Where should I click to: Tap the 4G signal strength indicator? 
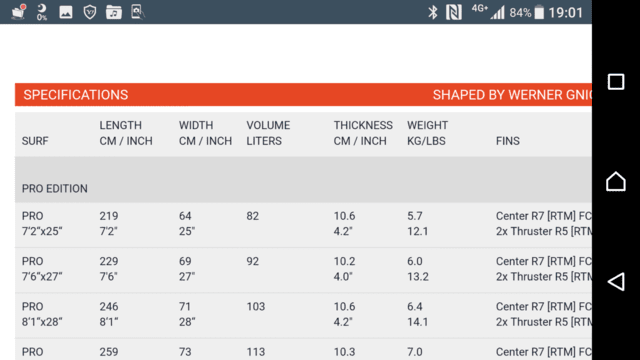(488, 12)
